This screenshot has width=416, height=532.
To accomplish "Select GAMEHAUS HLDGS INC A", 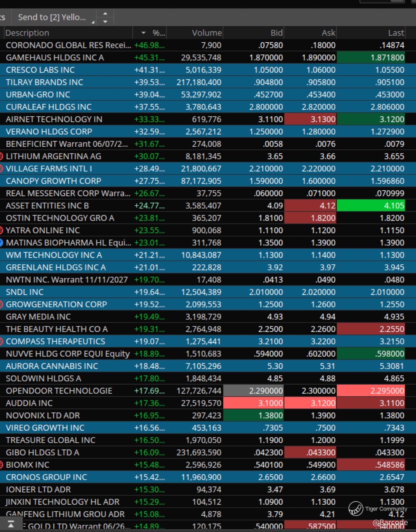I will 55,58.
